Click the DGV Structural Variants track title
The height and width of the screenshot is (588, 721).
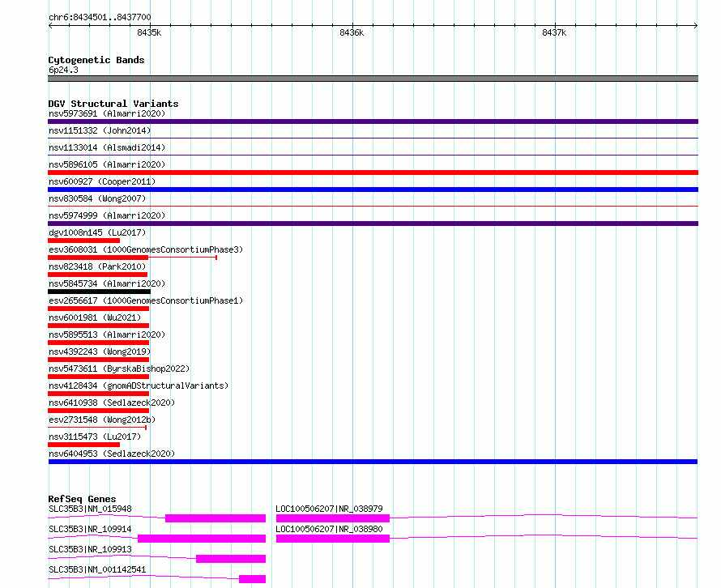(x=113, y=104)
